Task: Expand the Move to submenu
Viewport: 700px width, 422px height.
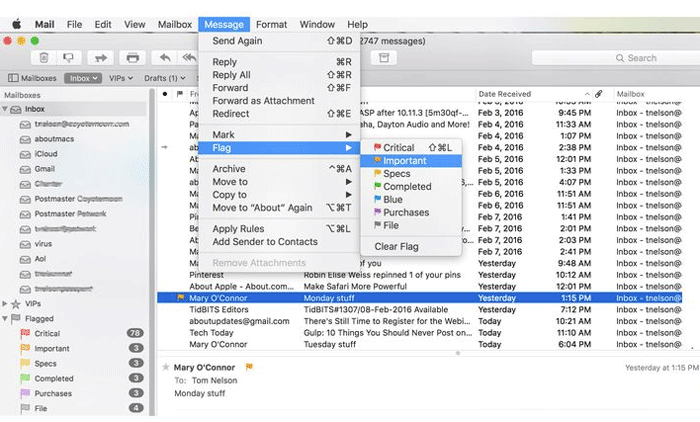Action: pos(279,182)
